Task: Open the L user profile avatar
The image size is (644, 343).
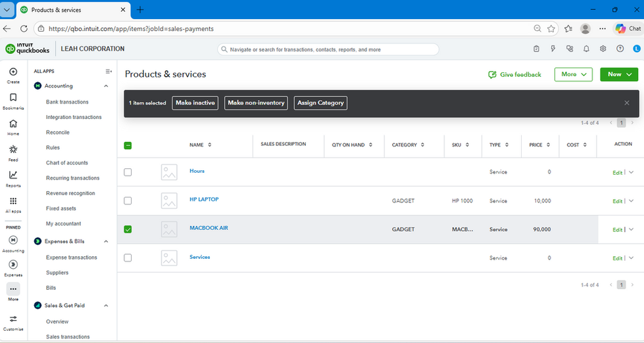Action: click(637, 49)
